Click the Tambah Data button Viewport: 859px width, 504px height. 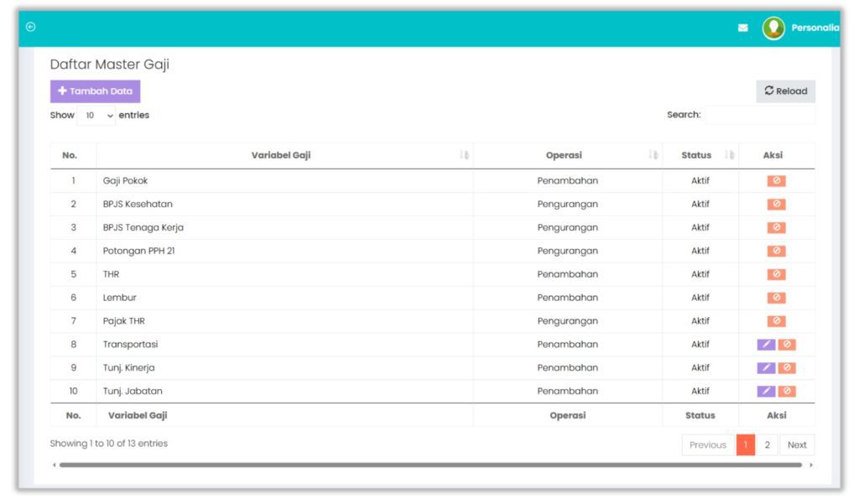(95, 91)
